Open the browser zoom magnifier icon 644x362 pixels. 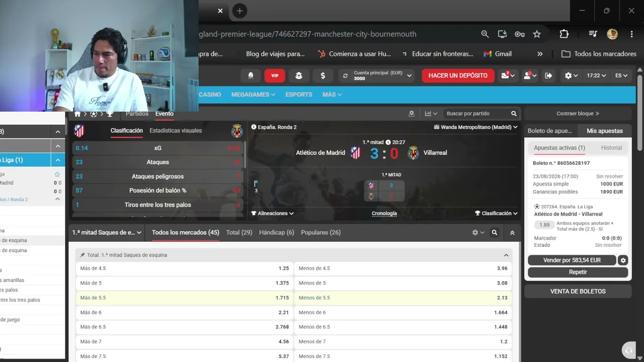[x=485, y=34]
